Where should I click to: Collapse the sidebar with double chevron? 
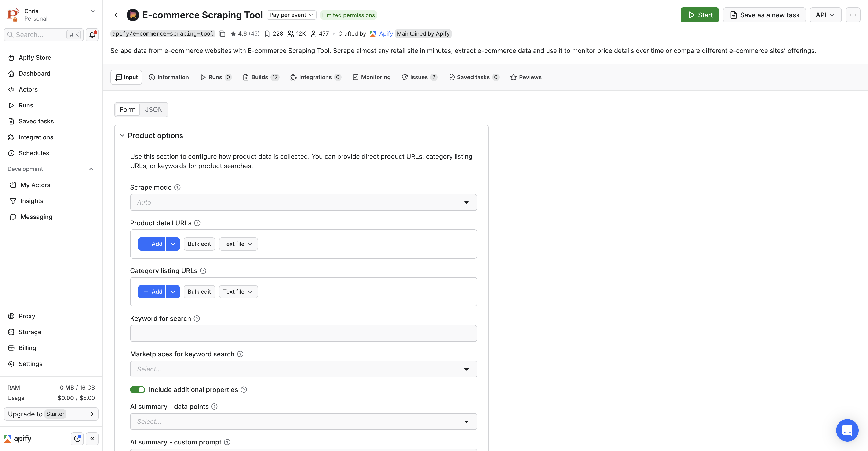[x=92, y=439]
